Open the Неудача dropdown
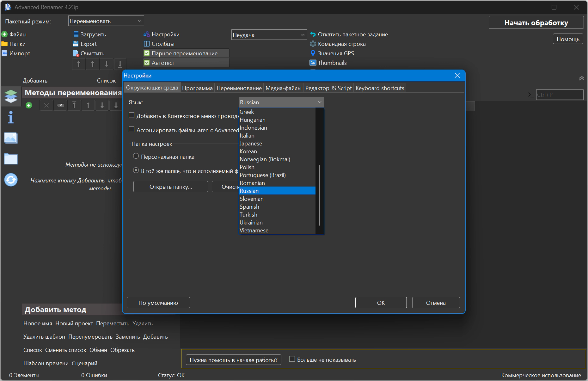Image resolution: width=588 pixels, height=381 pixels. pyautogui.click(x=269, y=35)
